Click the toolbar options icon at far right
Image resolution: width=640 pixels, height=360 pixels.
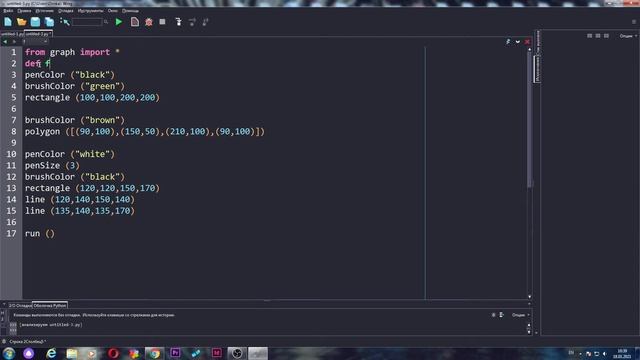point(634,22)
